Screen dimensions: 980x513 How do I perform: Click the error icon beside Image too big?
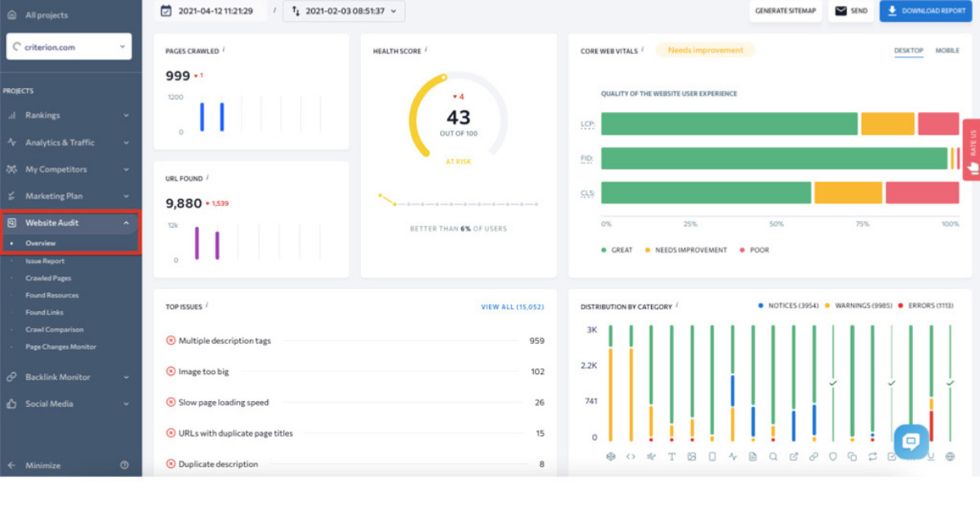[171, 372]
